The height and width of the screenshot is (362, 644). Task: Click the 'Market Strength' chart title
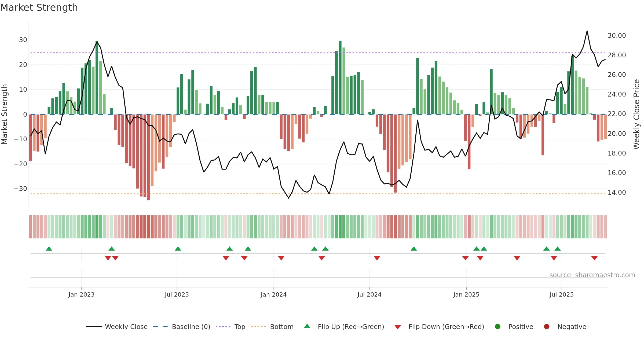[39, 8]
